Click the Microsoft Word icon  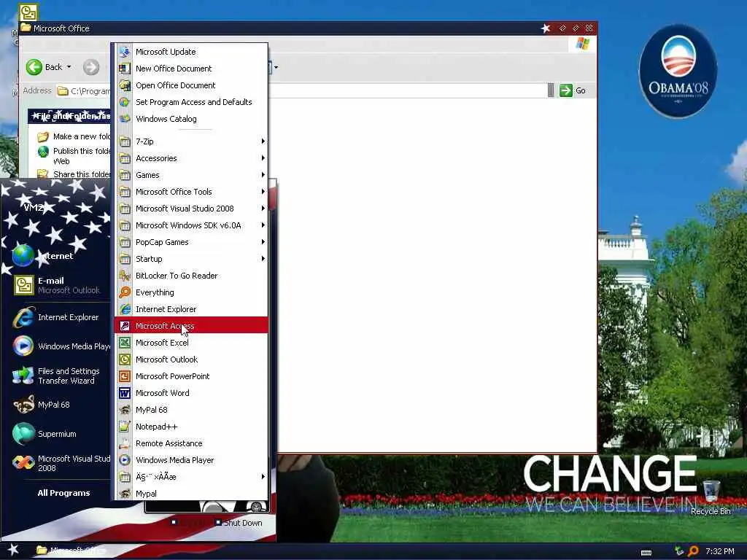pyautogui.click(x=125, y=393)
